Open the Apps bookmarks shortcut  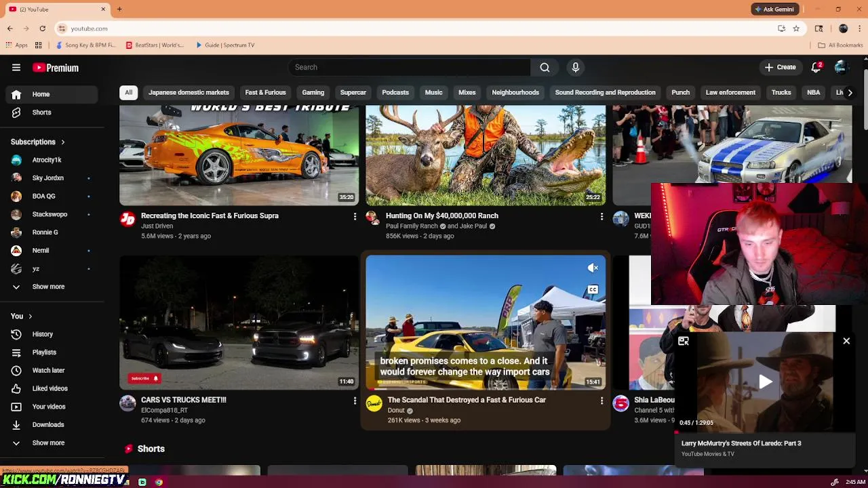click(x=17, y=45)
